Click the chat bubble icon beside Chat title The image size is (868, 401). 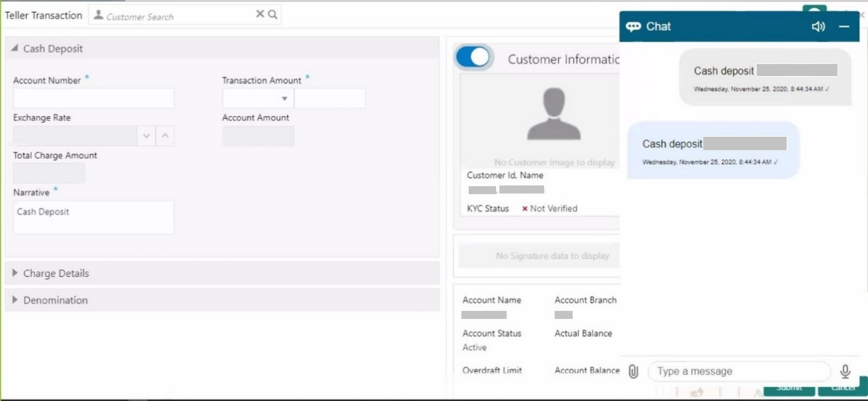point(633,27)
